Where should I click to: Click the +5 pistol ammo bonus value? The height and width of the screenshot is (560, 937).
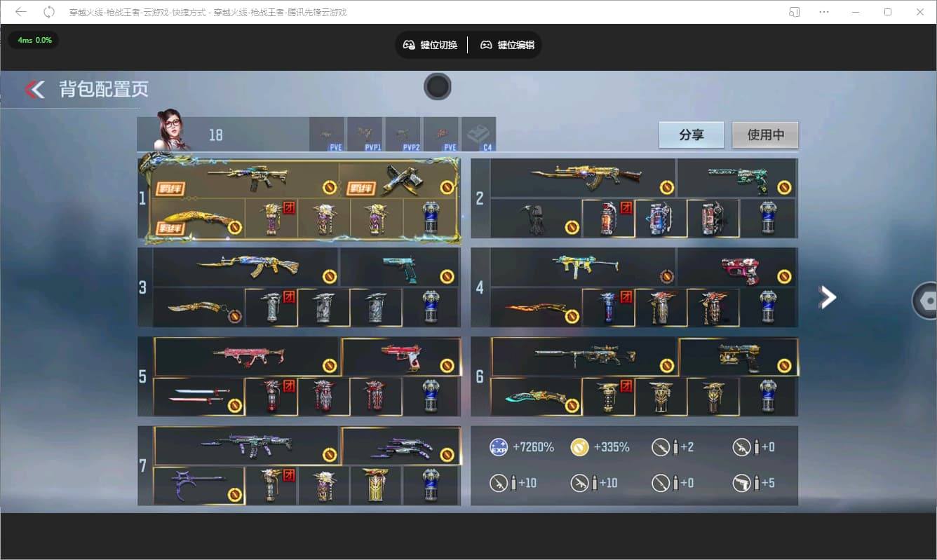pyautogui.click(x=767, y=483)
